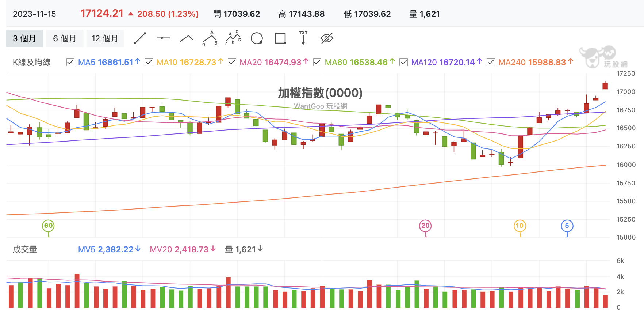This screenshot has height=313, width=644.
Task: Click the pink 20 moving average marker
Action: point(425,226)
